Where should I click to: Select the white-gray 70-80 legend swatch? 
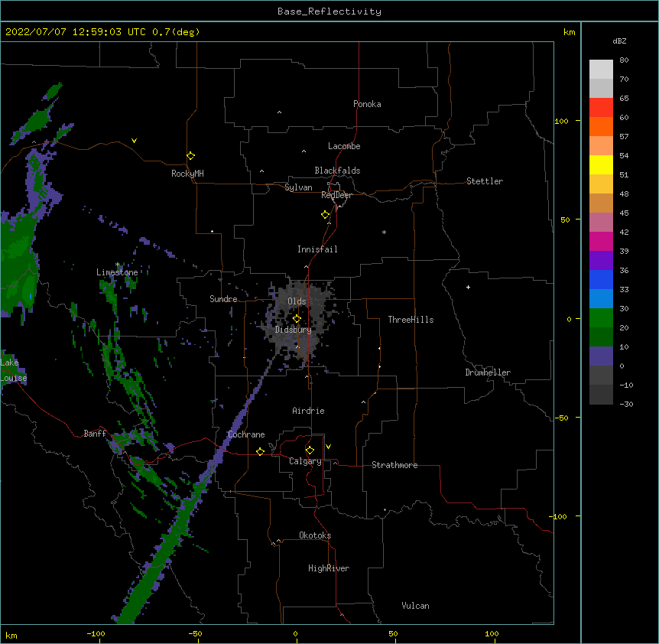pyautogui.click(x=601, y=69)
